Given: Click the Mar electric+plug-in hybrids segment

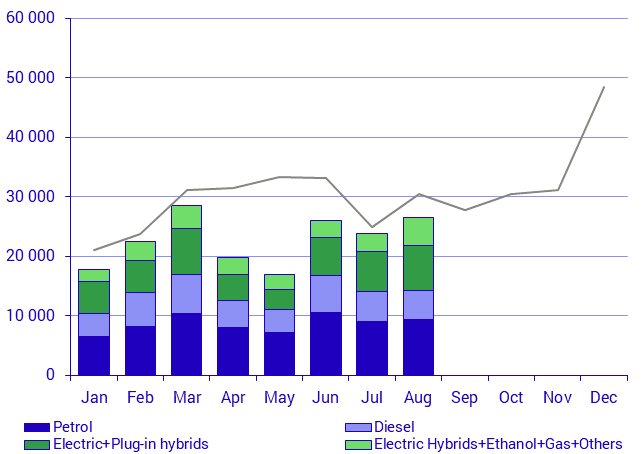Looking at the screenshot, I should pyautogui.click(x=187, y=251).
